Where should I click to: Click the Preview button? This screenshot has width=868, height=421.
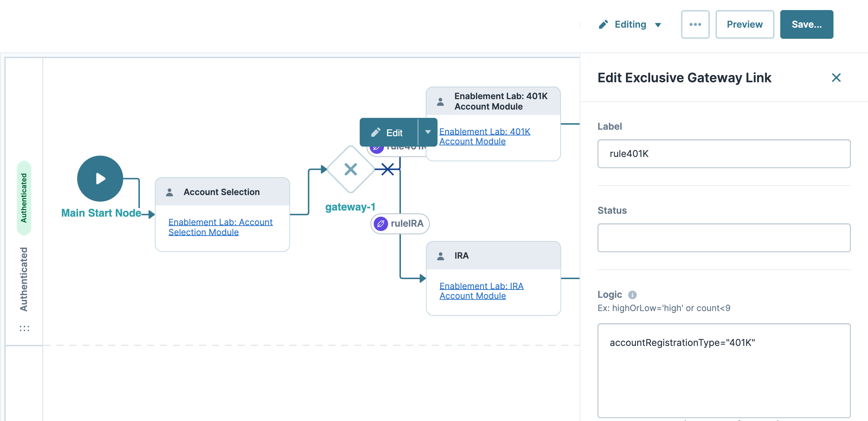click(x=745, y=24)
